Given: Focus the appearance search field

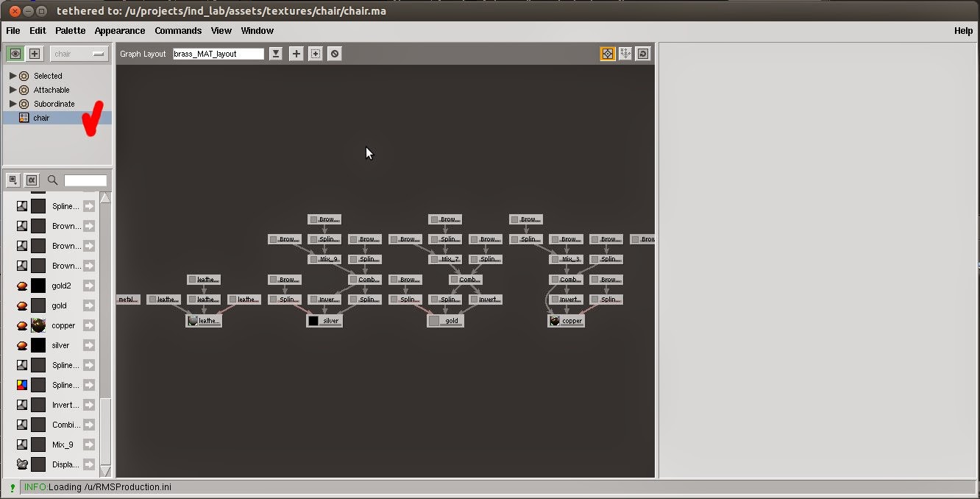Looking at the screenshot, I should click(85, 180).
